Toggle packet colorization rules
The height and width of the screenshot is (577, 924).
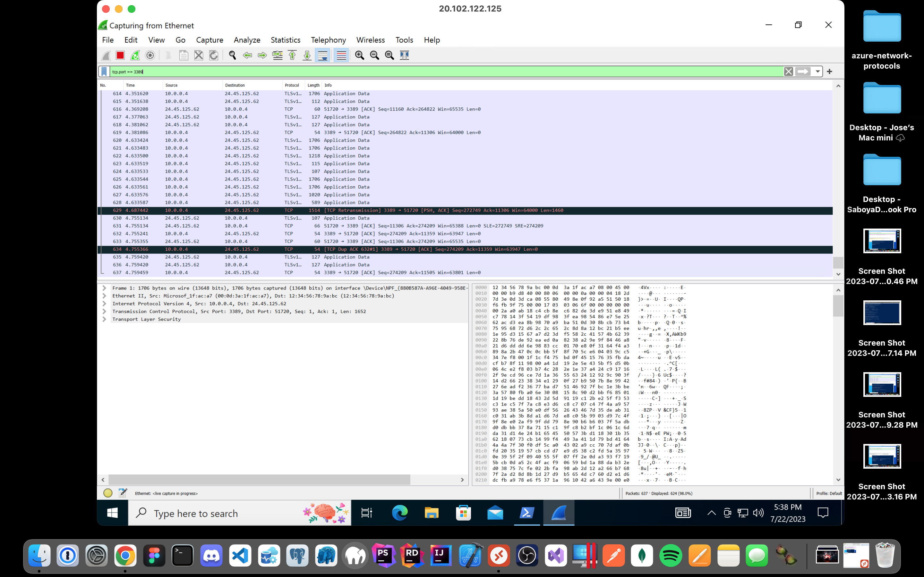click(341, 55)
